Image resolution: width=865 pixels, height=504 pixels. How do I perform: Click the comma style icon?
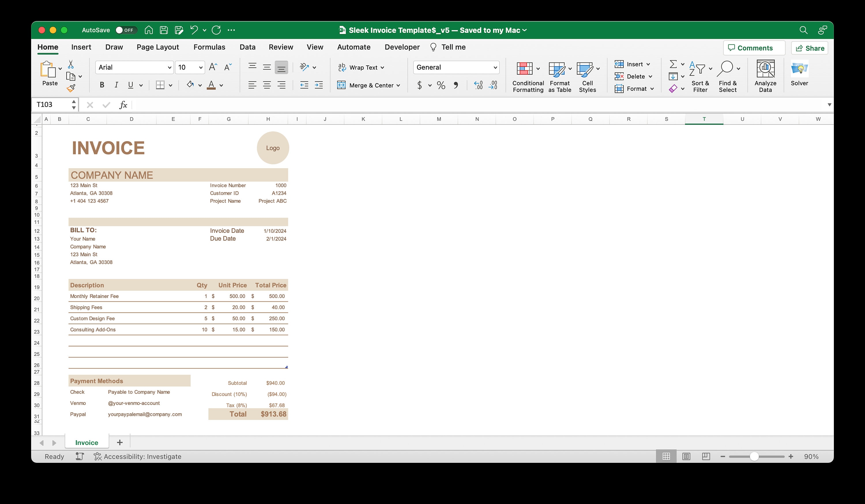[x=456, y=85]
